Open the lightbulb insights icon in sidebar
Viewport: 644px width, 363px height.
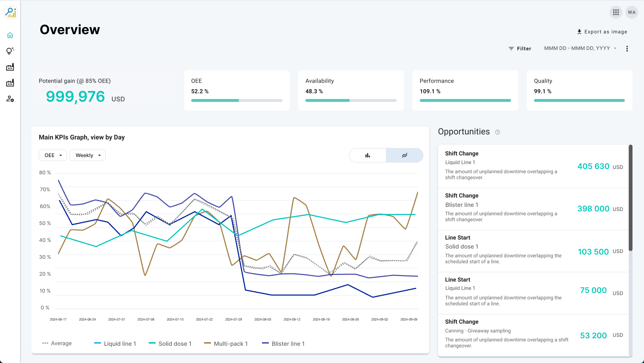click(10, 51)
